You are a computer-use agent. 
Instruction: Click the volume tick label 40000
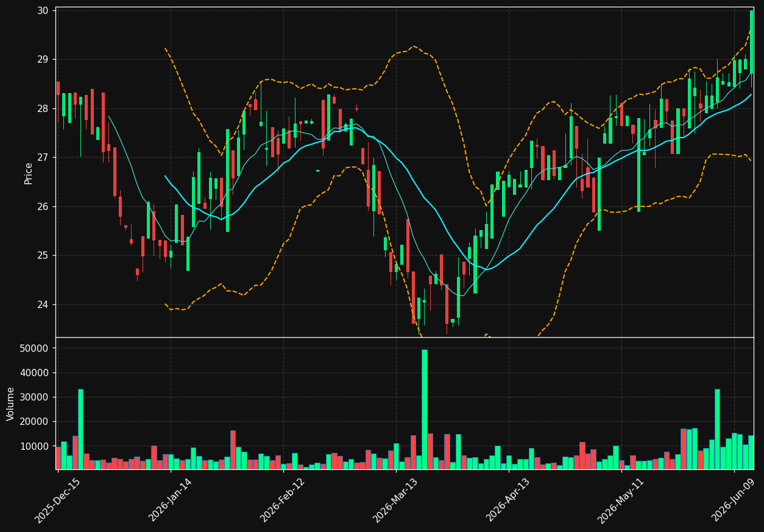[x=34, y=373]
